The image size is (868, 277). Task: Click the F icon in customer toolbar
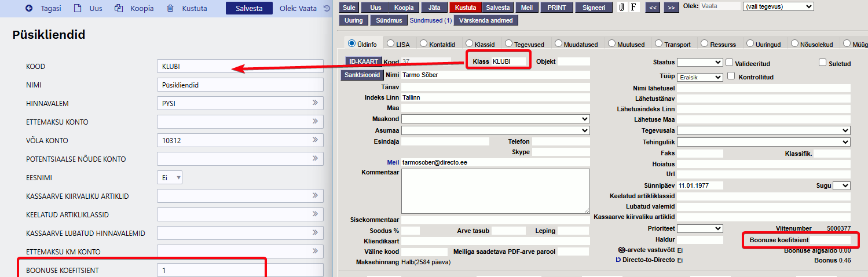click(x=633, y=8)
